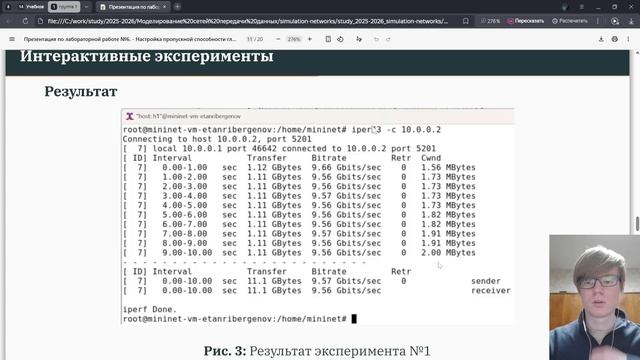This screenshot has width=640, height=360.
Task: Collapse the tab group with the minus button
Action: (86, 7)
